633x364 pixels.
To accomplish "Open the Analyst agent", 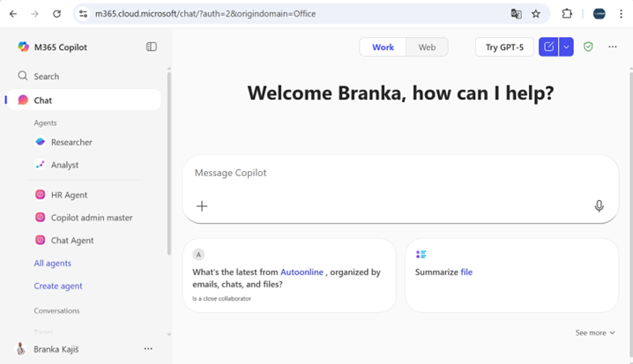I will coord(64,165).
